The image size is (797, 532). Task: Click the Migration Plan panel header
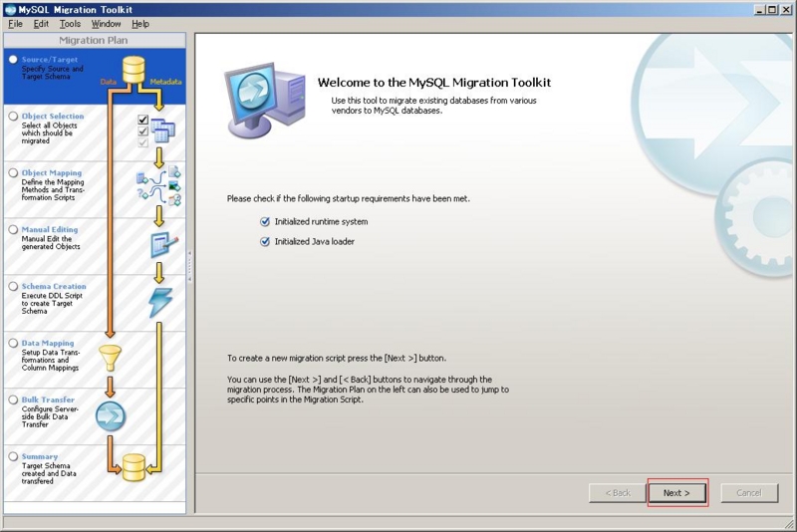94,40
